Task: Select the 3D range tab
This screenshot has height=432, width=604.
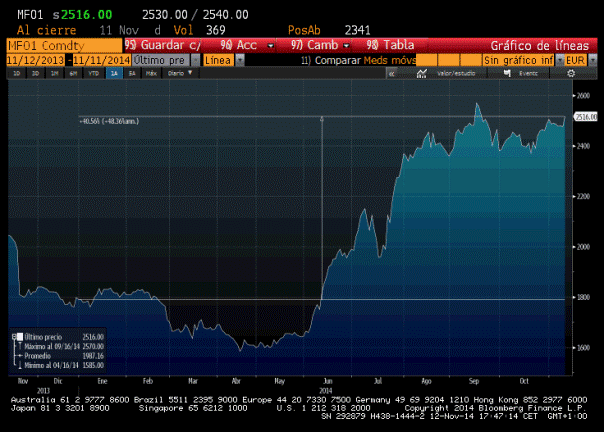Action: (35, 73)
